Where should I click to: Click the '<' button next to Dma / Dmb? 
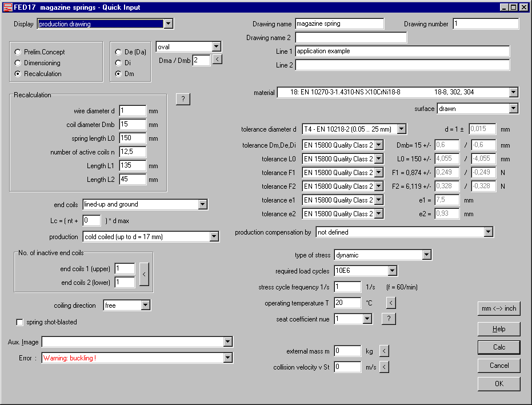217,59
